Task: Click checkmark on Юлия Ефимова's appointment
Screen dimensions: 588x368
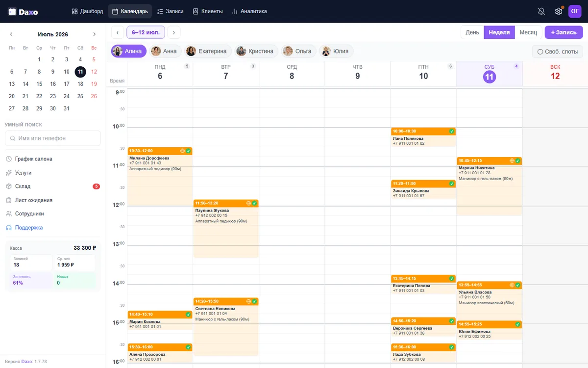Action: click(518, 324)
